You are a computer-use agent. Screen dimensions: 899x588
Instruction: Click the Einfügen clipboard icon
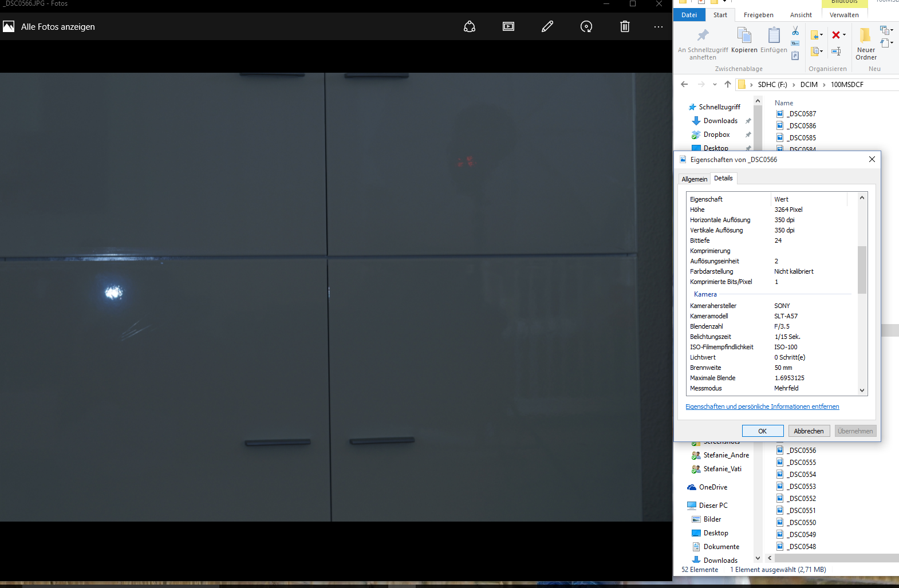774,35
